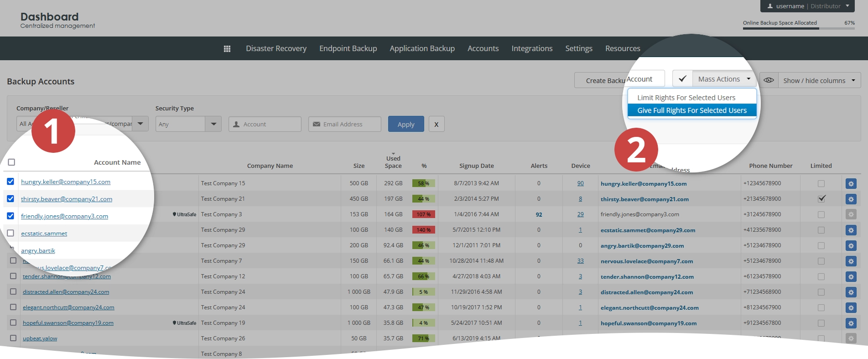Click UltraSafe shield badge on Test Company 19 row
The image size is (868, 359).
pyautogui.click(x=184, y=323)
